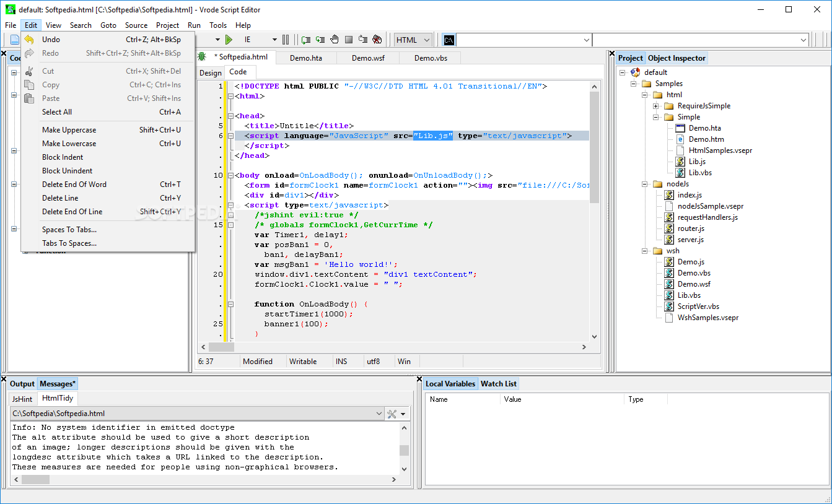Click the index.js script icon under nodeJs
The height and width of the screenshot is (504, 832).
[x=669, y=195]
